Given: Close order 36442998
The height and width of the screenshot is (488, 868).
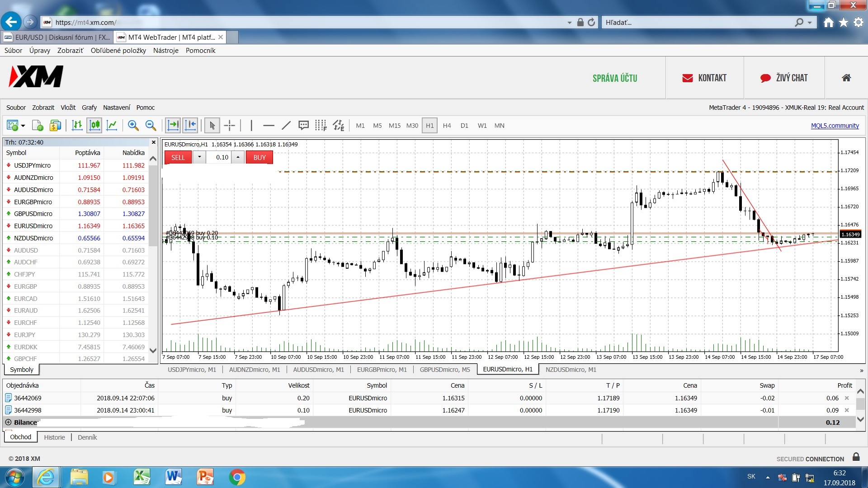Looking at the screenshot, I should (x=847, y=410).
